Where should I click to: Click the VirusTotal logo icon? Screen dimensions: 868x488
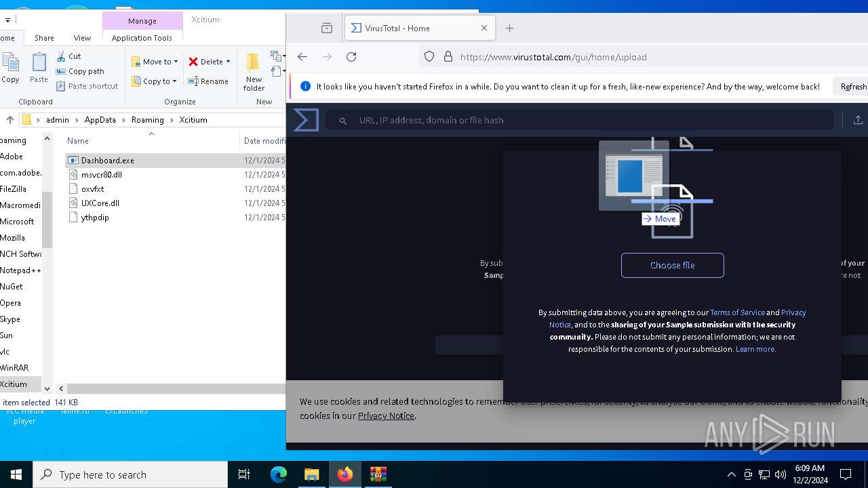coord(306,120)
